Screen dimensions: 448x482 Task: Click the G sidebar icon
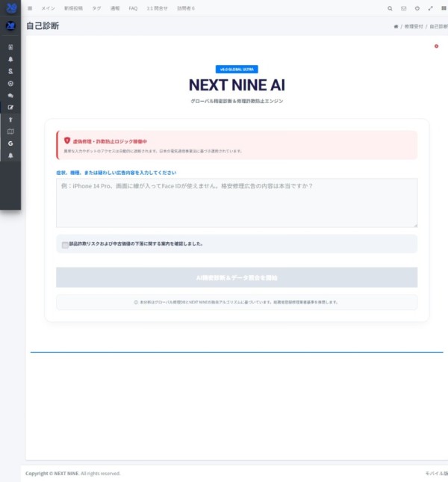10,143
